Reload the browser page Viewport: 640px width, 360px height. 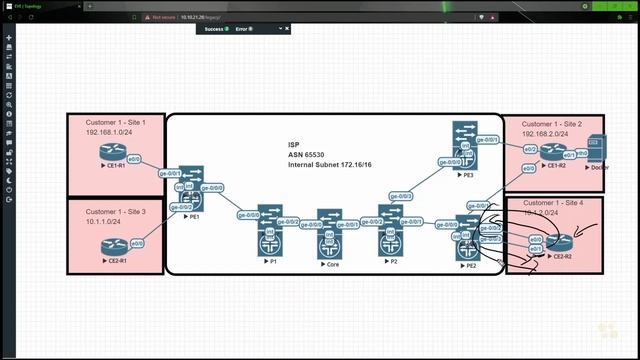coord(31,18)
